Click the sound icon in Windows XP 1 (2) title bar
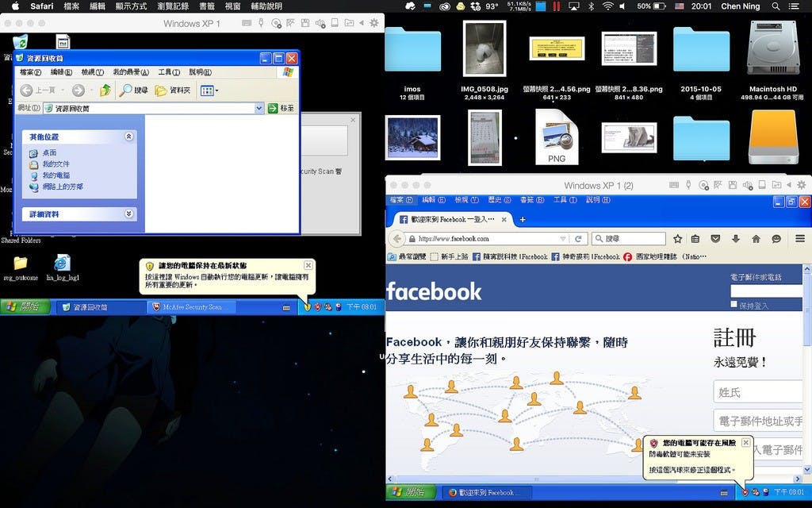812x508 pixels. [x=747, y=185]
